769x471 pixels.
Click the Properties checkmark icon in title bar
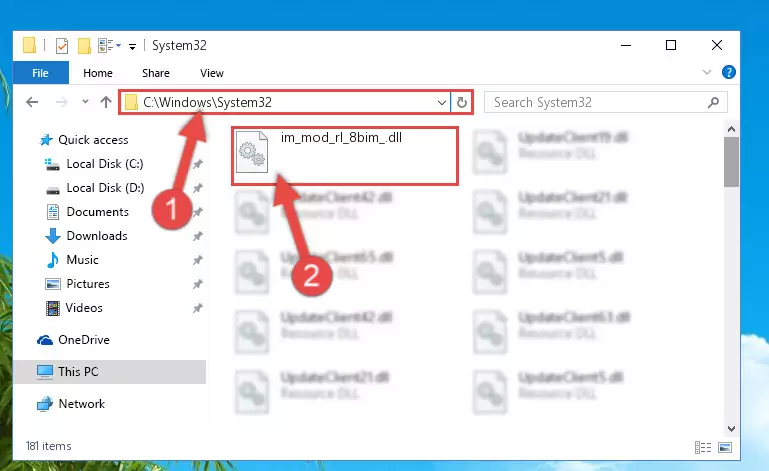point(62,46)
